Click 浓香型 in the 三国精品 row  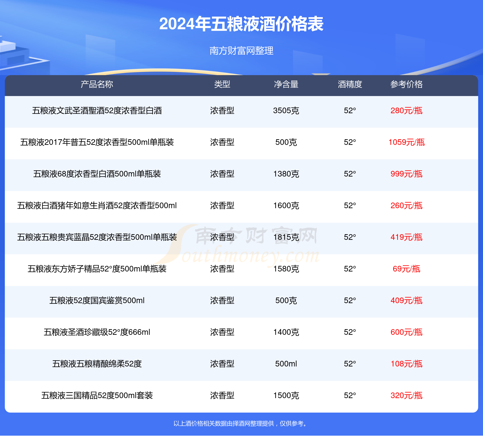(x=222, y=395)
